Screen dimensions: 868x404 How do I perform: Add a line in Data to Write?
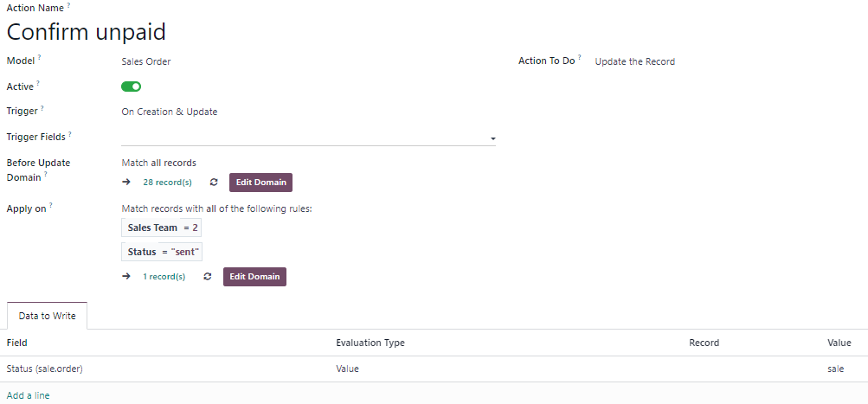click(29, 395)
